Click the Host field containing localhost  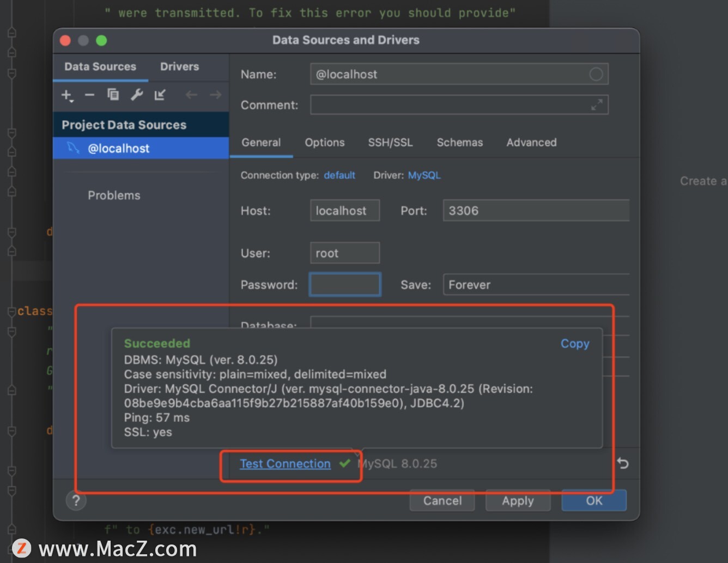345,211
